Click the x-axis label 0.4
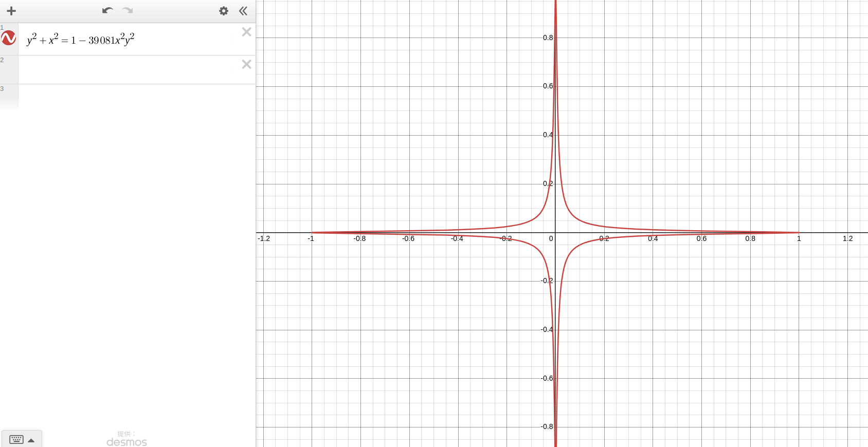868x447 pixels. pyautogui.click(x=653, y=238)
